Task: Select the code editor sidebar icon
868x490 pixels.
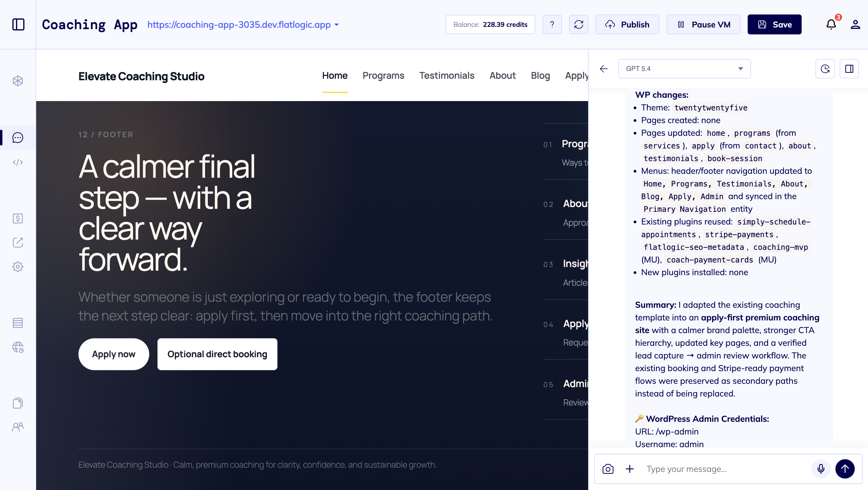Action: 17,162
